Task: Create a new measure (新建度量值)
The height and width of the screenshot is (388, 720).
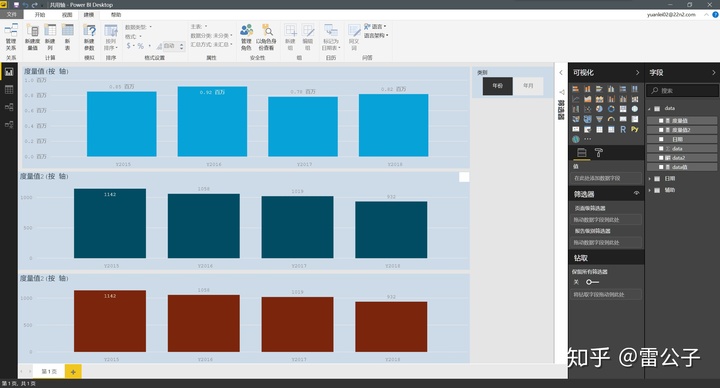Action: (x=32, y=37)
